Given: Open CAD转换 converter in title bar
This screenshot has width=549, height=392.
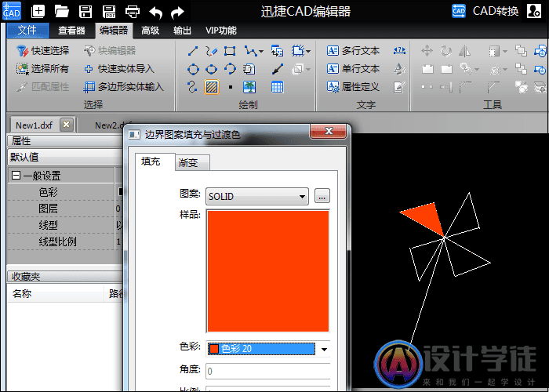Looking at the screenshot, I should click(485, 11).
